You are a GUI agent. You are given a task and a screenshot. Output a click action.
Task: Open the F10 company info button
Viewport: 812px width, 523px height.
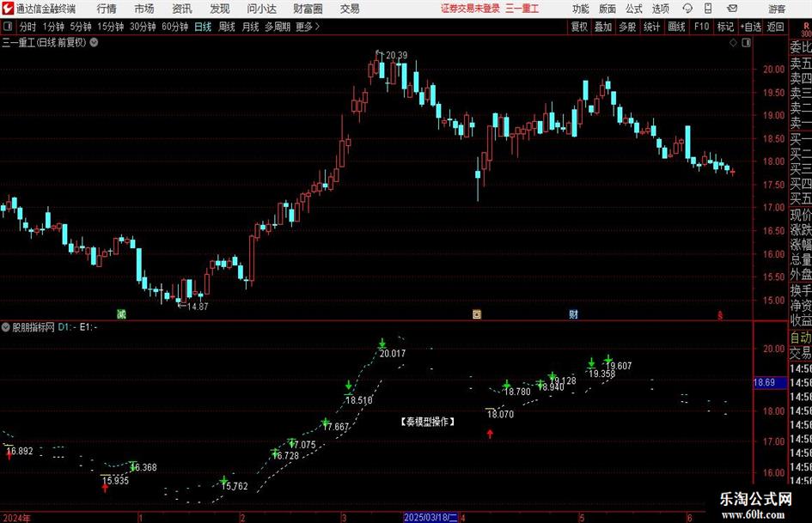[701, 27]
